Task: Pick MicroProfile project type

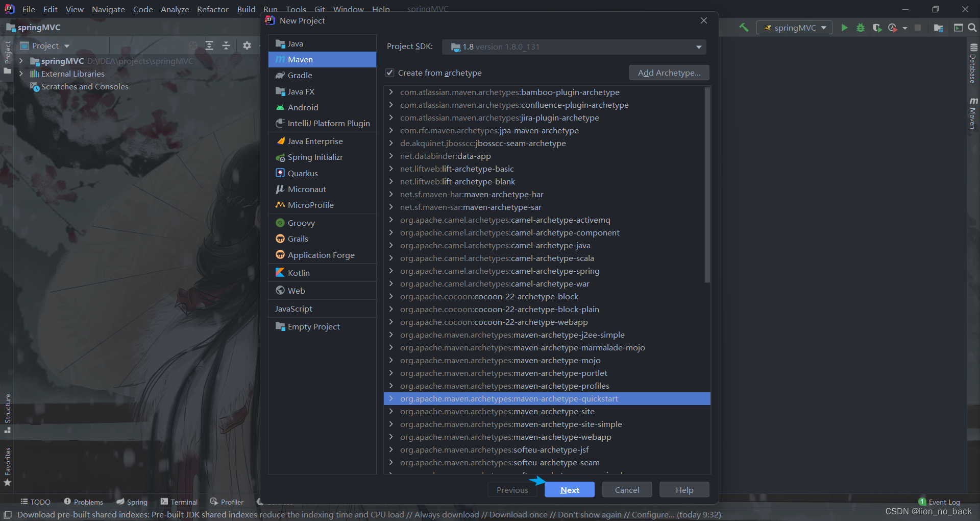Action: (x=322, y=205)
